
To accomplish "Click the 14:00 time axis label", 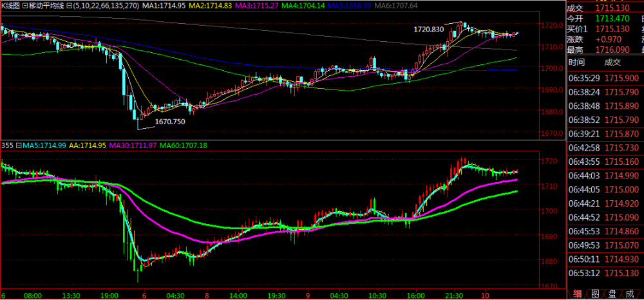I will coord(238,295).
